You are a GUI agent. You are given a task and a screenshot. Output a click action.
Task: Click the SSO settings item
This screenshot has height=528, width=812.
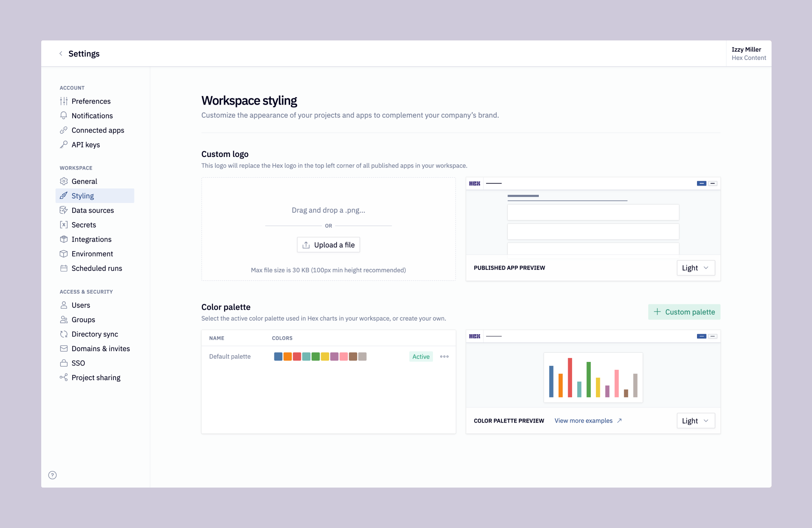pos(79,363)
